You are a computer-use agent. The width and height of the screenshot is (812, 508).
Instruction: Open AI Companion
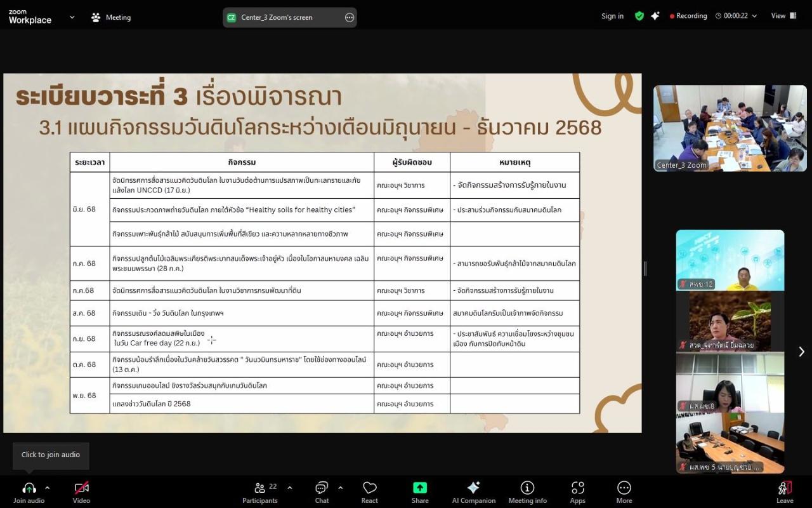pyautogui.click(x=473, y=489)
